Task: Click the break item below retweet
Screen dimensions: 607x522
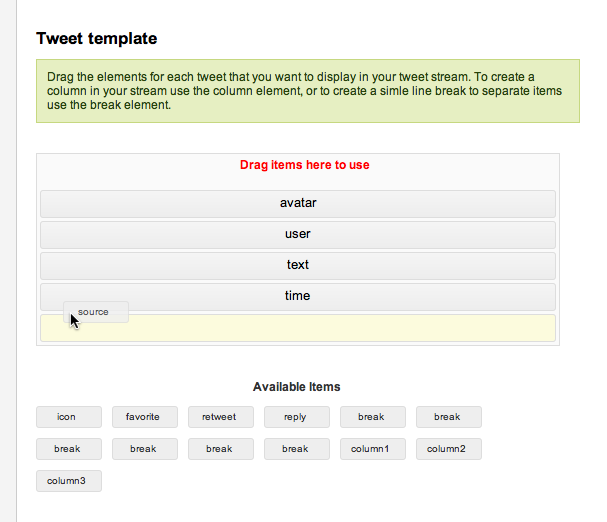Action: 221,449
